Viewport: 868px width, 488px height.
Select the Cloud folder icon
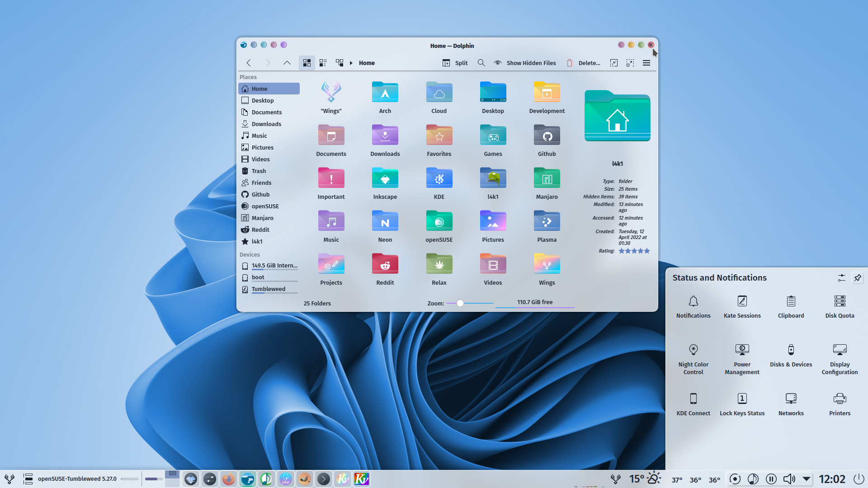(439, 92)
